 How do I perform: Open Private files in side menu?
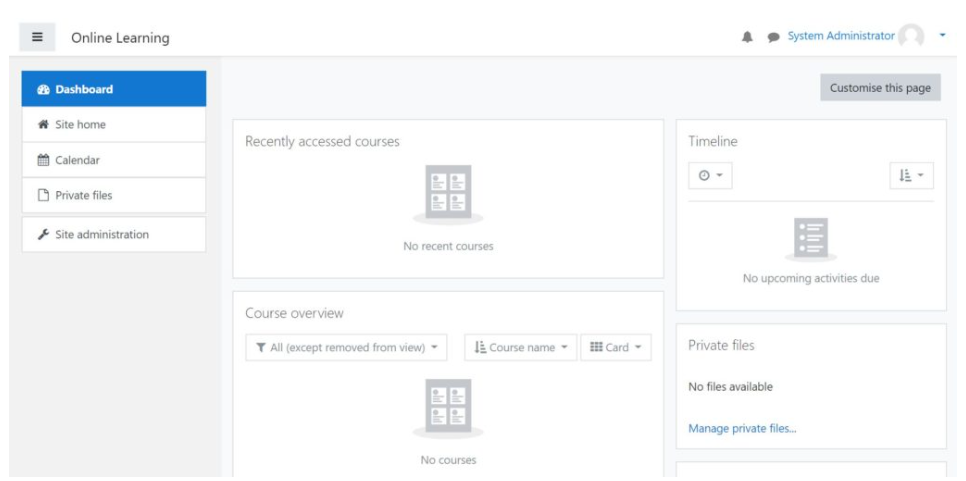pos(114,195)
